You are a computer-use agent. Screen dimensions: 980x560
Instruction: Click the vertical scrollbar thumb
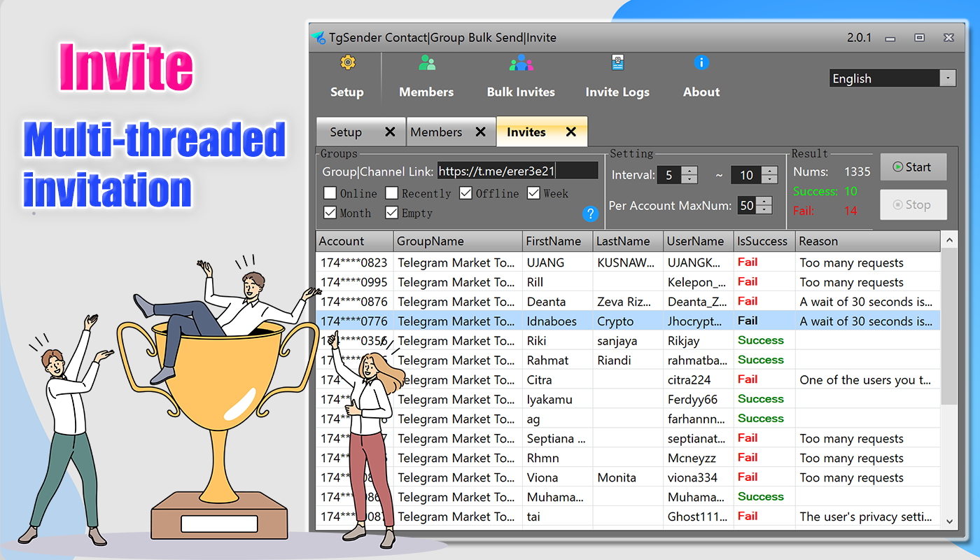click(949, 328)
